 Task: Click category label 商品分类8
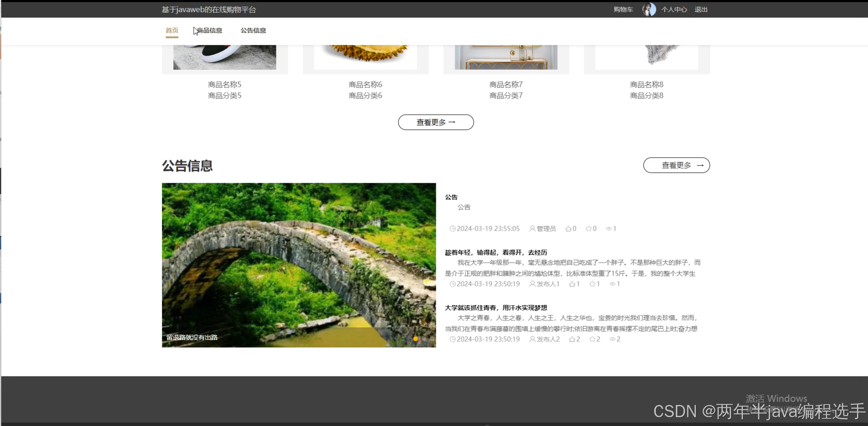coord(647,95)
